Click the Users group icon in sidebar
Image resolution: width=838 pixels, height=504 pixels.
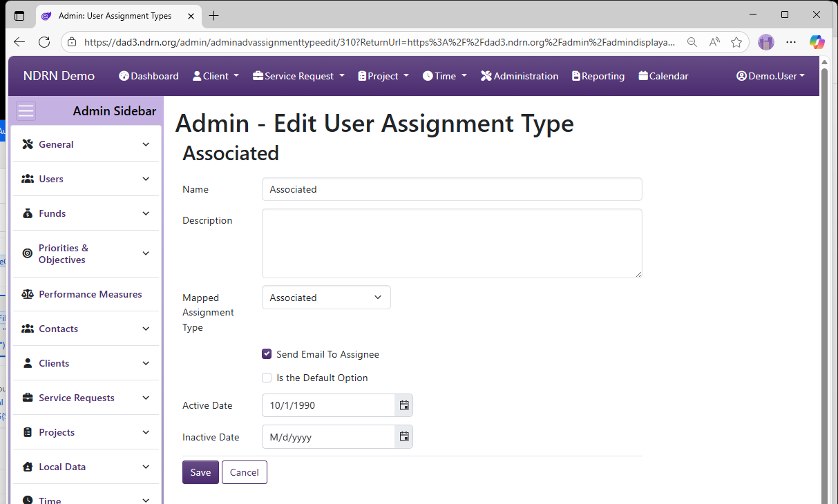point(28,179)
